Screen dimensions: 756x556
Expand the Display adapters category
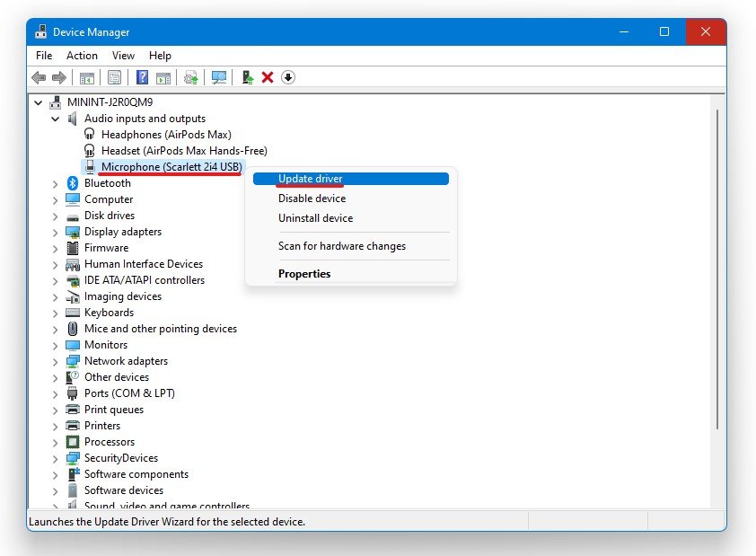click(x=56, y=232)
